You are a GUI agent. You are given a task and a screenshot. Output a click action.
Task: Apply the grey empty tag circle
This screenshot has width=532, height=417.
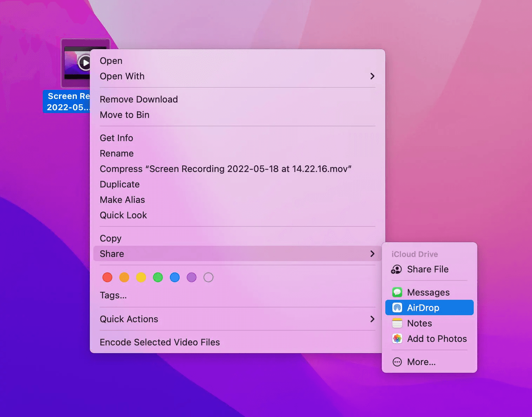point(208,277)
